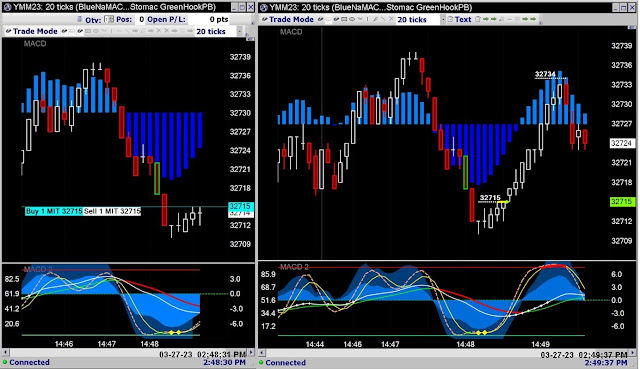This screenshot has height=369, width=640.
Task: Click 2:49:37 PM clock in right status bar
Action: coord(606,362)
